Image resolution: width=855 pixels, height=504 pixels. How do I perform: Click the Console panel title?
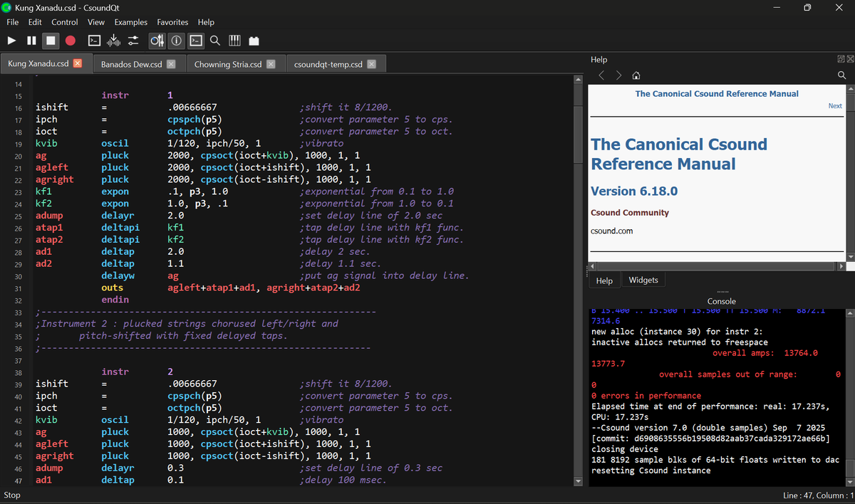(721, 301)
